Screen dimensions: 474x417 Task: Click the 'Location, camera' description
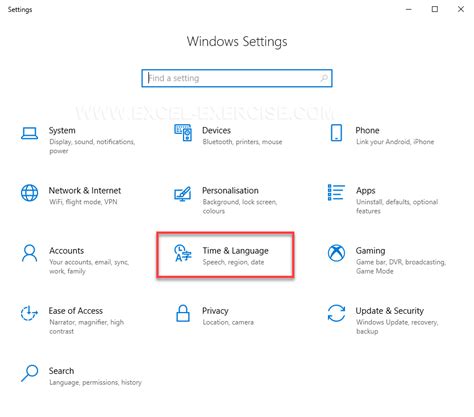[228, 322]
